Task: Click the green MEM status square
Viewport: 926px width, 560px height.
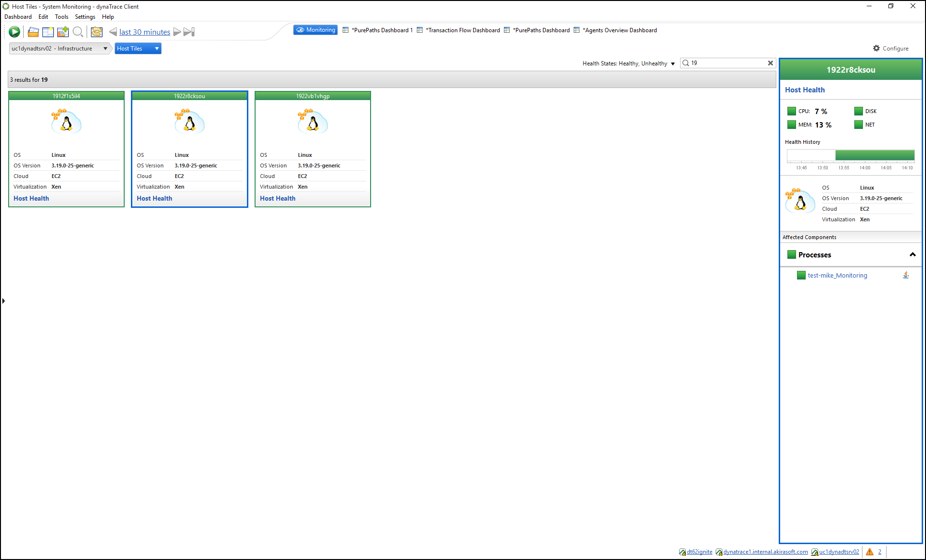Action: (x=792, y=125)
